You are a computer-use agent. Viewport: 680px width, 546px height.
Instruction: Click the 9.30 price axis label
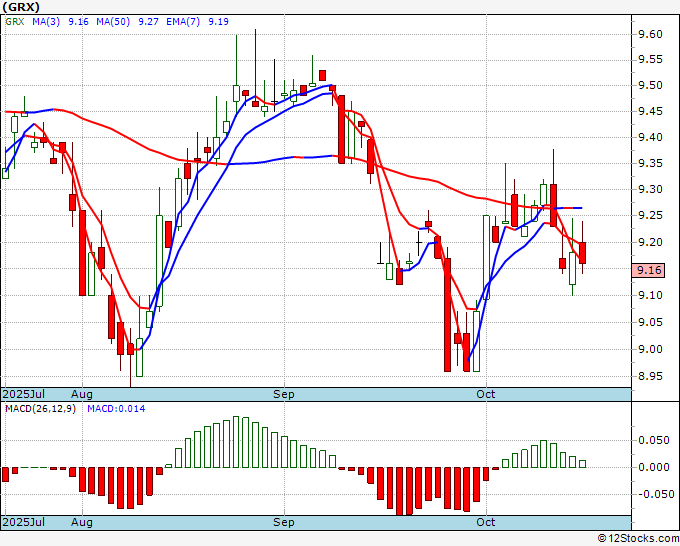coord(651,190)
